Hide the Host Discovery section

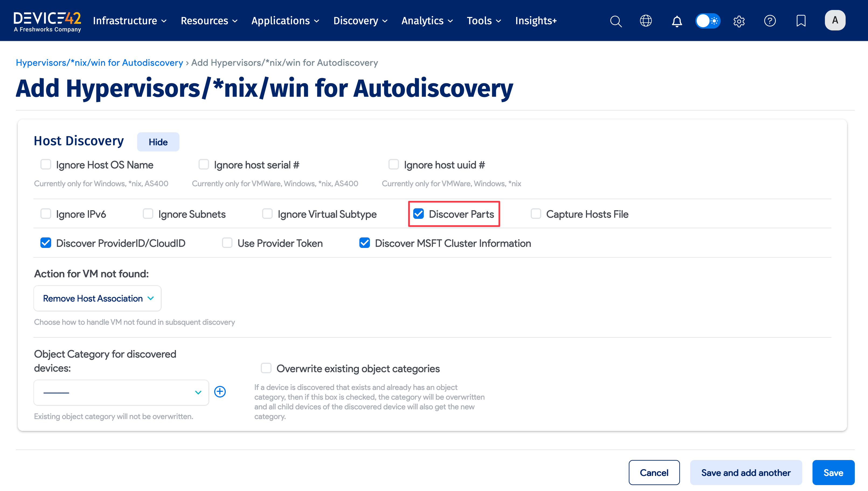(158, 142)
